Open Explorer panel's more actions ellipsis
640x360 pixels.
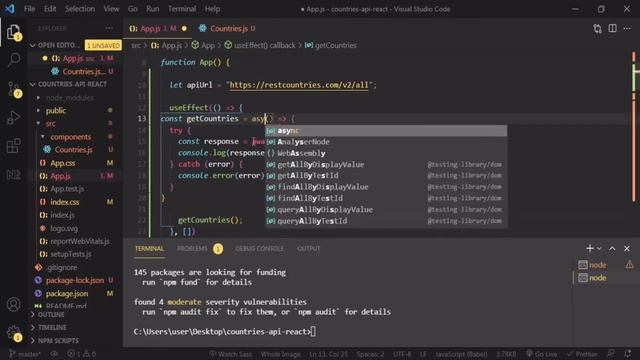(x=109, y=28)
